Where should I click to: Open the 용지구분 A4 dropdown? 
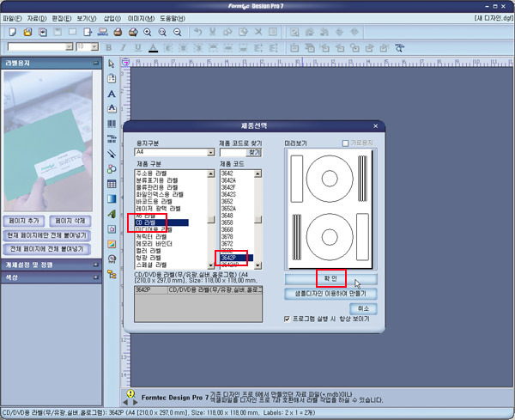click(211, 152)
